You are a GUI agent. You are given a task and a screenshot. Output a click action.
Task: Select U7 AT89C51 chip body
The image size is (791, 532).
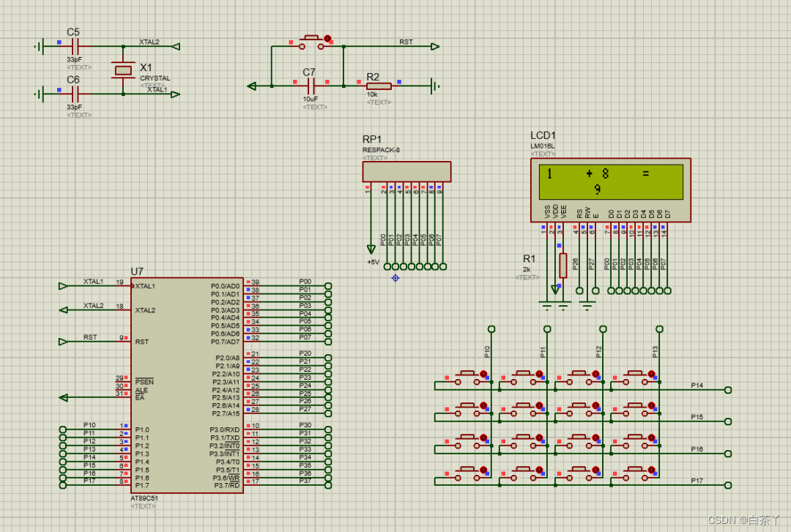187,385
